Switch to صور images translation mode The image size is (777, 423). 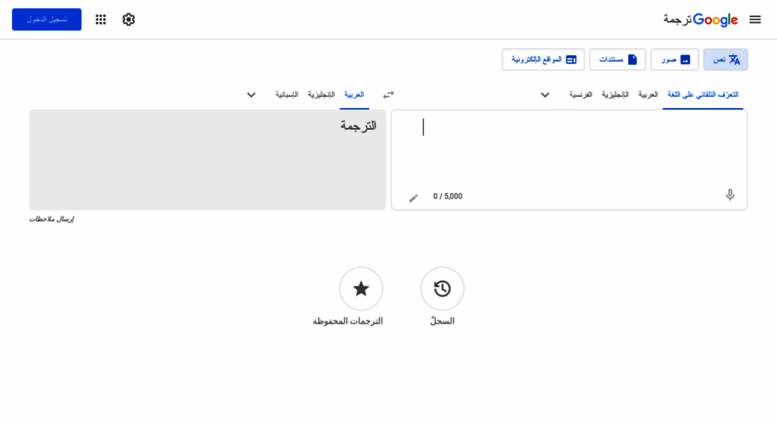click(x=674, y=59)
